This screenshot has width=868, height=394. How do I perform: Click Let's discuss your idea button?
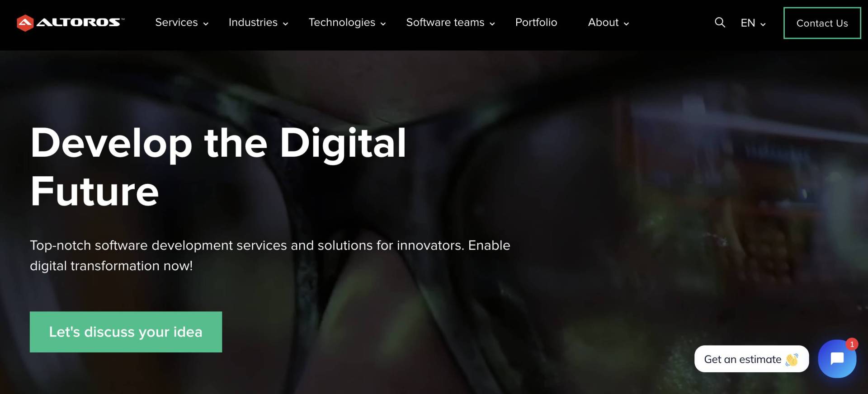click(x=126, y=332)
